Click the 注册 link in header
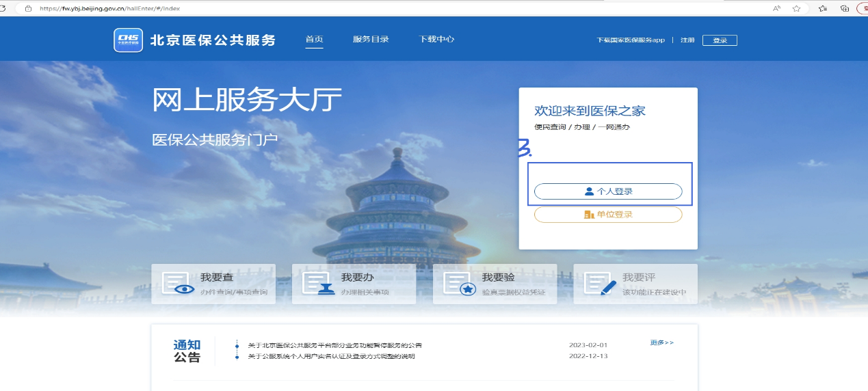This screenshot has width=868, height=391. tap(687, 40)
